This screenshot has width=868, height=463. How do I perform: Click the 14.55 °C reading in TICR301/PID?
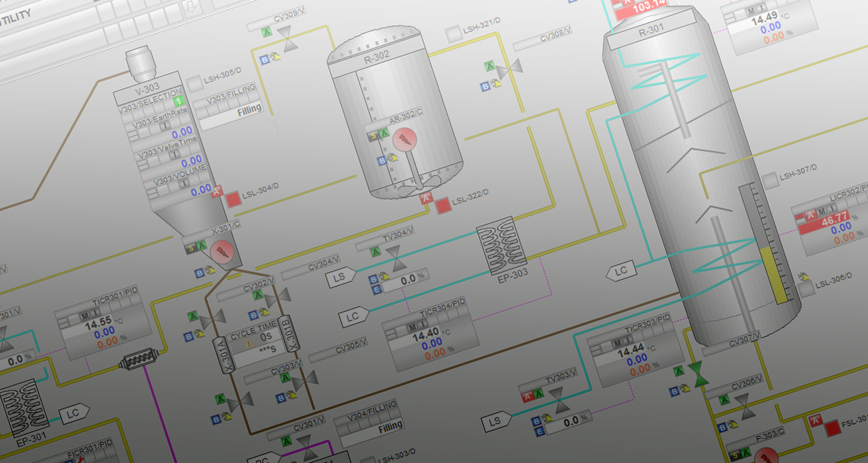pyautogui.click(x=98, y=323)
